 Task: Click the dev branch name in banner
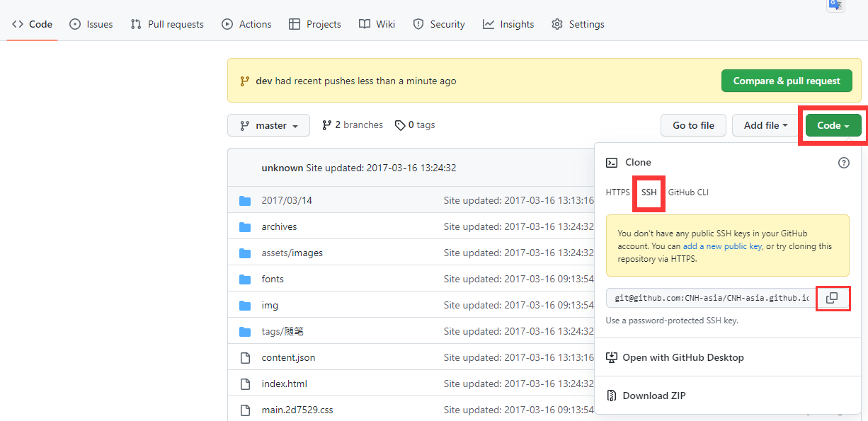coord(264,81)
